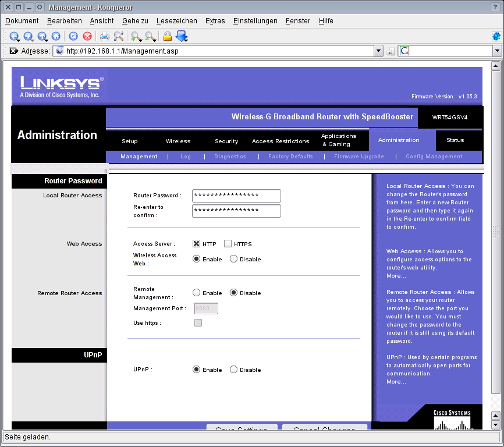Viewport: 504px width, 447px height.
Task: Open the Fenster menu
Action: pyautogui.click(x=298, y=21)
